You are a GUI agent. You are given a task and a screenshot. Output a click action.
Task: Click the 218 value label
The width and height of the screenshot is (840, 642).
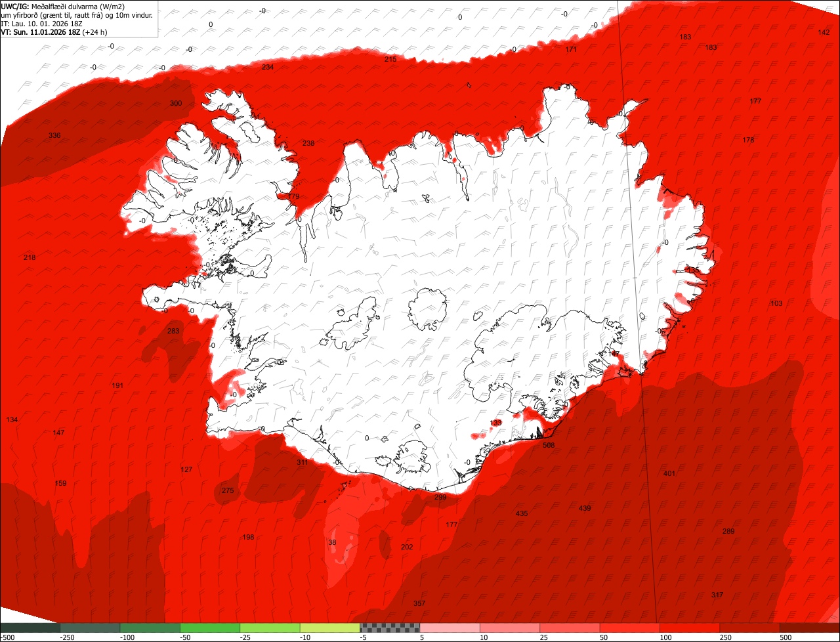pos(30,257)
